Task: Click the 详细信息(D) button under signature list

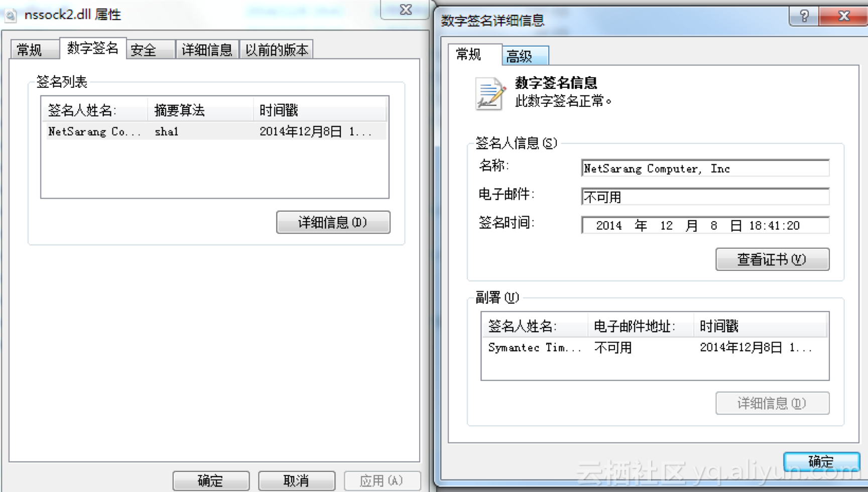Action: pyautogui.click(x=333, y=222)
